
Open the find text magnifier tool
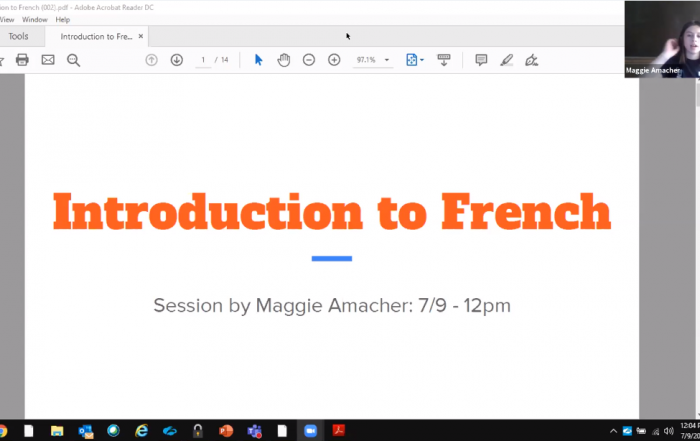point(73,60)
